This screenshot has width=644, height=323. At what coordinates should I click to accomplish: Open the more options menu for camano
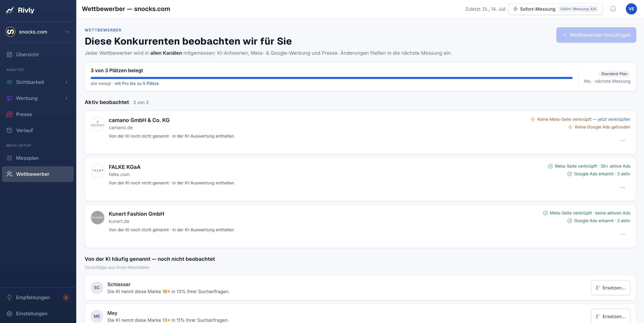(x=622, y=141)
